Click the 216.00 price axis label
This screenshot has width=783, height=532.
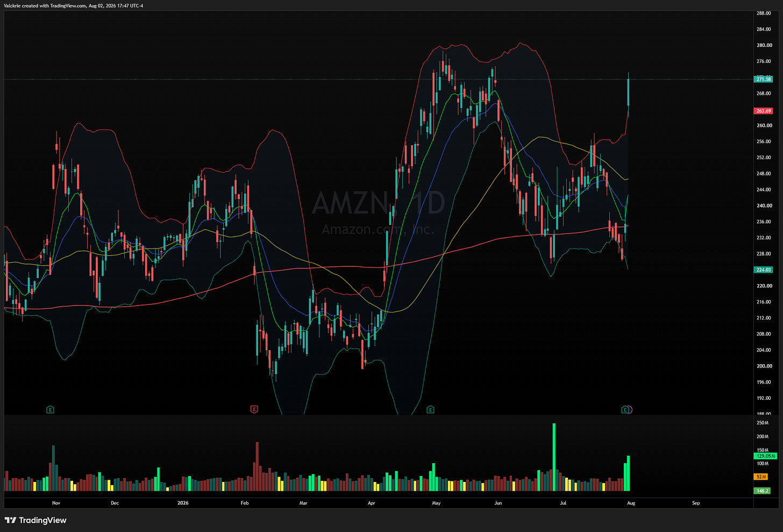tap(764, 302)
